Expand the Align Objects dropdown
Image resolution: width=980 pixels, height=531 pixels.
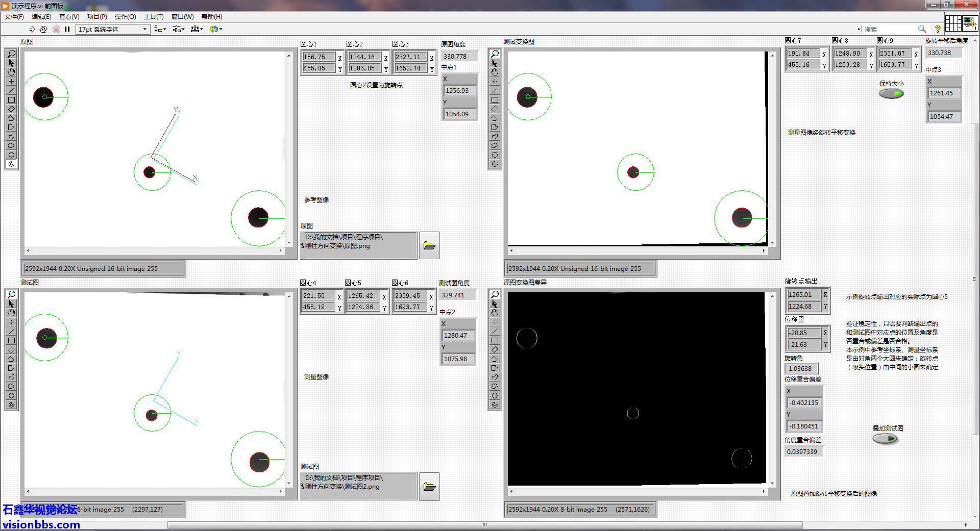point(160,29)
